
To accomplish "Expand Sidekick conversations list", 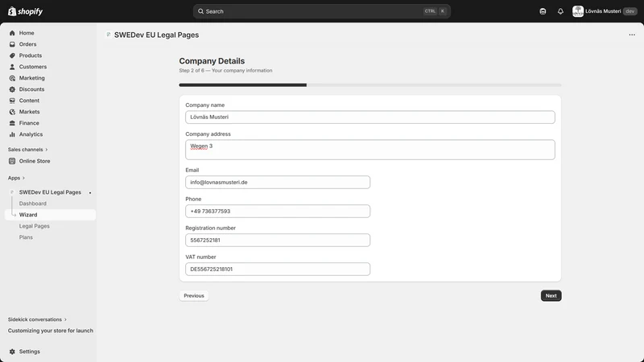I will (37, 319).
